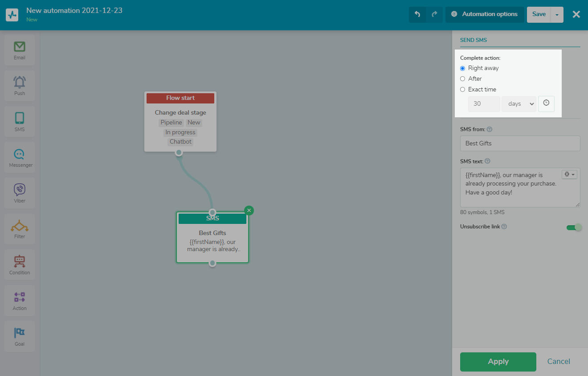Select the Action block
Image resolution: width=588 pixels, height=376 pixels.
click(20, 301)
